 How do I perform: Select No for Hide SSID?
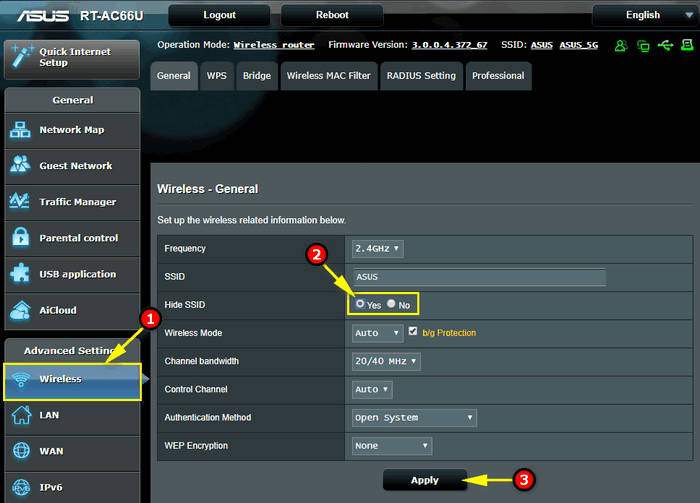(391, 304)
